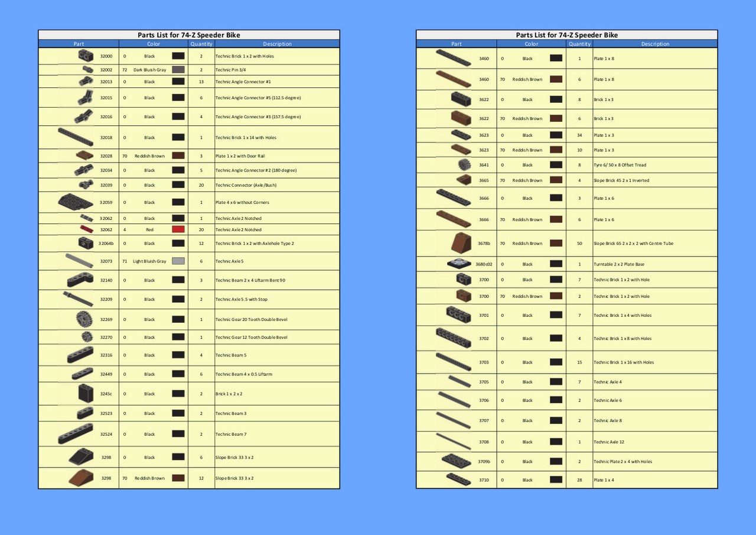The width and height of the screenshot is (756, 535).
Task: Click the brown Slope Brick 33 3 x 2 image
Action: (81, 478)
